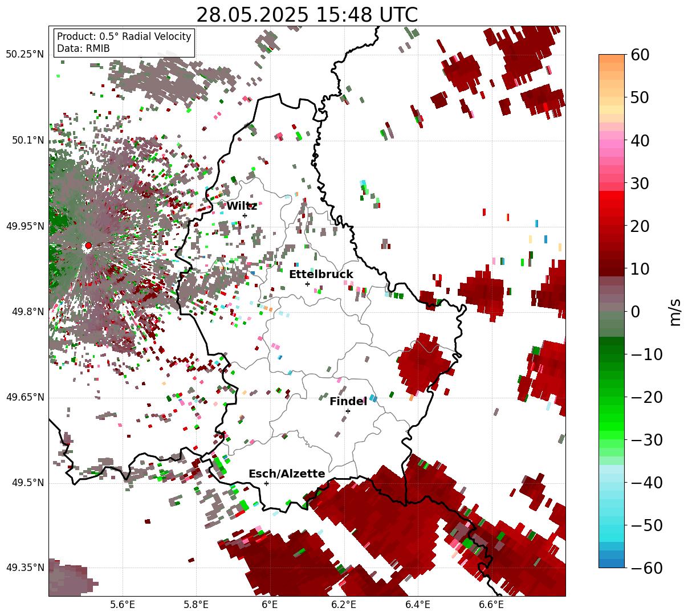Click the 6°E longitude tick label
The image size is (688, 616).
270,605
